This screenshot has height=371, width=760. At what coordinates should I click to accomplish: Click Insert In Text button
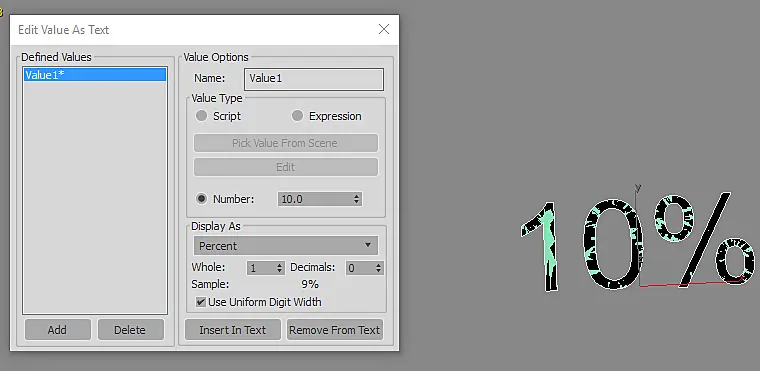[233, 330]
